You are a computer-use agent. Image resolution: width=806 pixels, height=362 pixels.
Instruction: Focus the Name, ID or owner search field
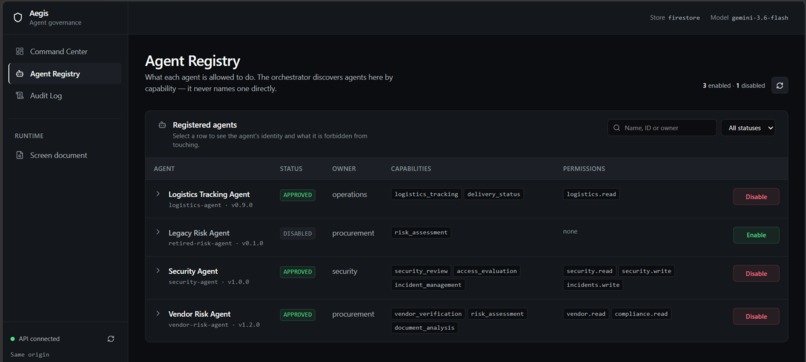click(662, 128)
